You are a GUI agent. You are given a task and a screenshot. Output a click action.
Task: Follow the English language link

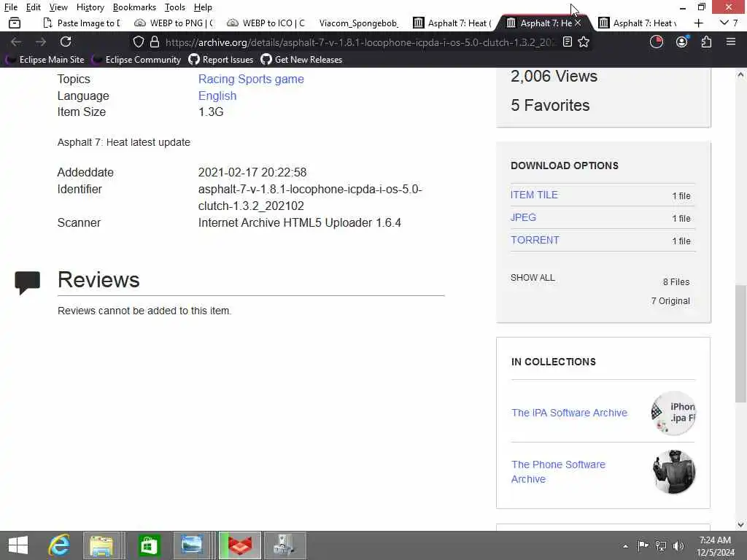[217, 96]
